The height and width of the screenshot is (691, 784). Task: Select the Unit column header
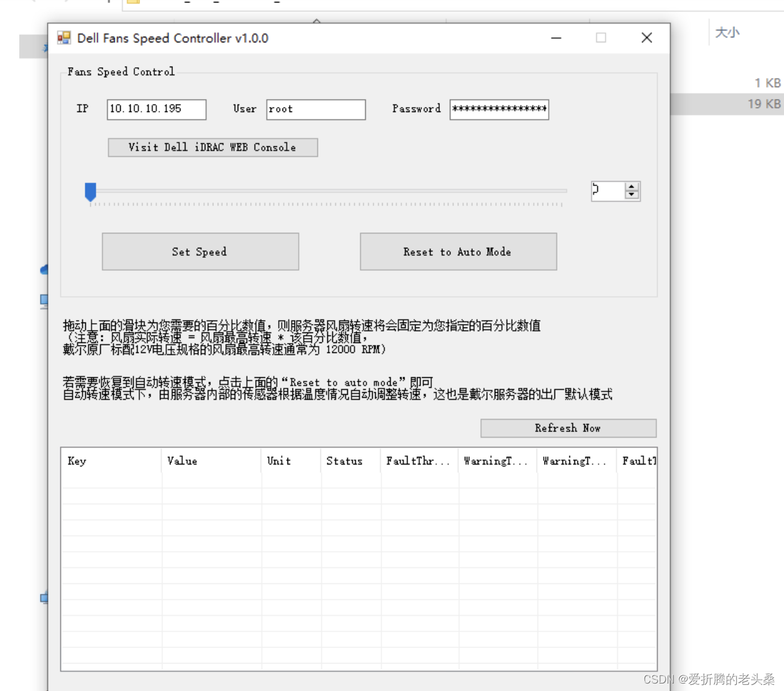coord(291,461)
